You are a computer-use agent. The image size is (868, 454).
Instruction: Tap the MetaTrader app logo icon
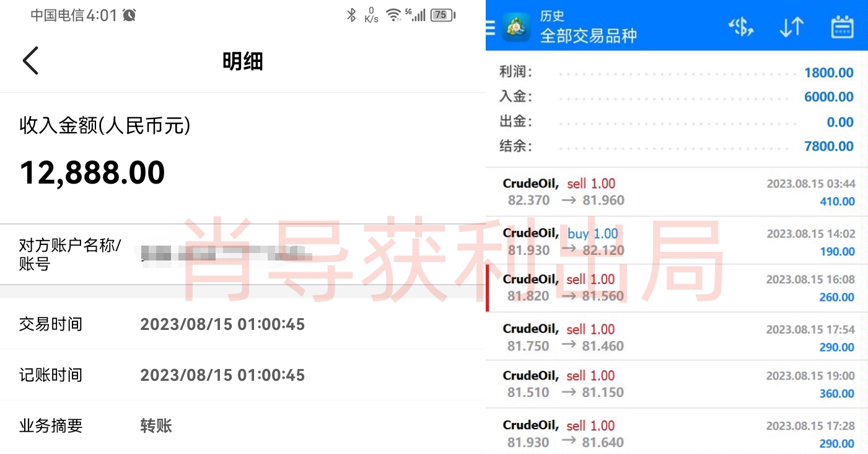coord(516,27)
